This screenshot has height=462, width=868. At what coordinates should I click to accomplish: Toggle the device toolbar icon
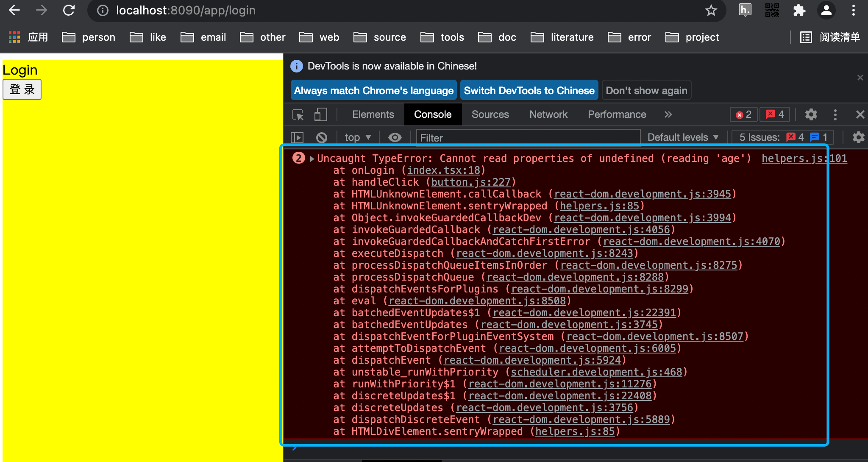[320, 115]
